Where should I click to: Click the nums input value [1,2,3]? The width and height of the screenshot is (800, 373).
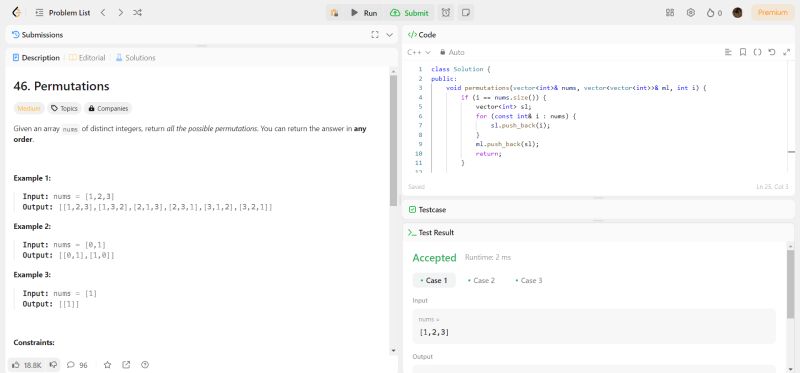pyautogui.click(x=434, y=332)
